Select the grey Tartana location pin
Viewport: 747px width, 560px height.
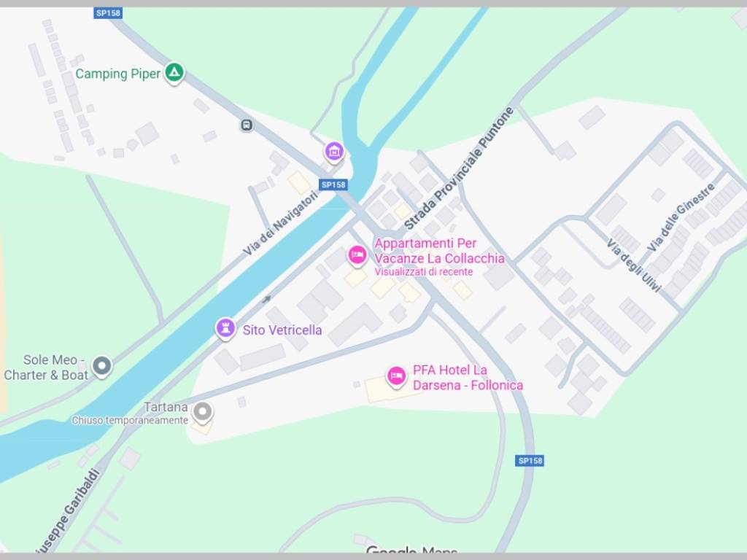(203, 413)
